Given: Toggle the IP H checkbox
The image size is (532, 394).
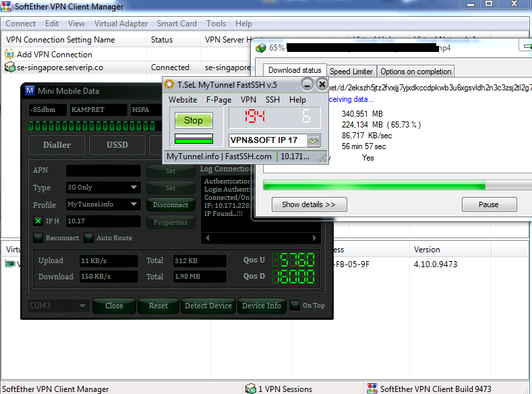Looking at the screenshot, I should point(38,221).
